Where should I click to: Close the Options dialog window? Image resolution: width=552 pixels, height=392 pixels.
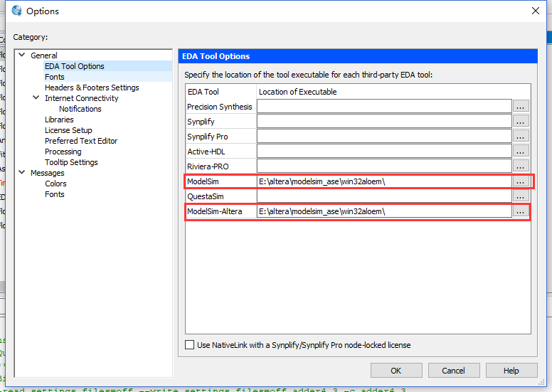pos(536,11)
